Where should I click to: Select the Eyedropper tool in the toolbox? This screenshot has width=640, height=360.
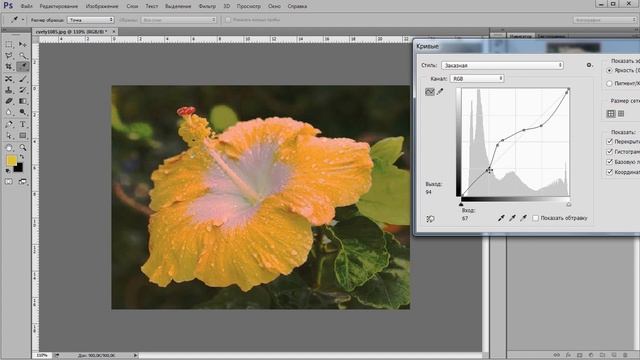coord(22,67)
